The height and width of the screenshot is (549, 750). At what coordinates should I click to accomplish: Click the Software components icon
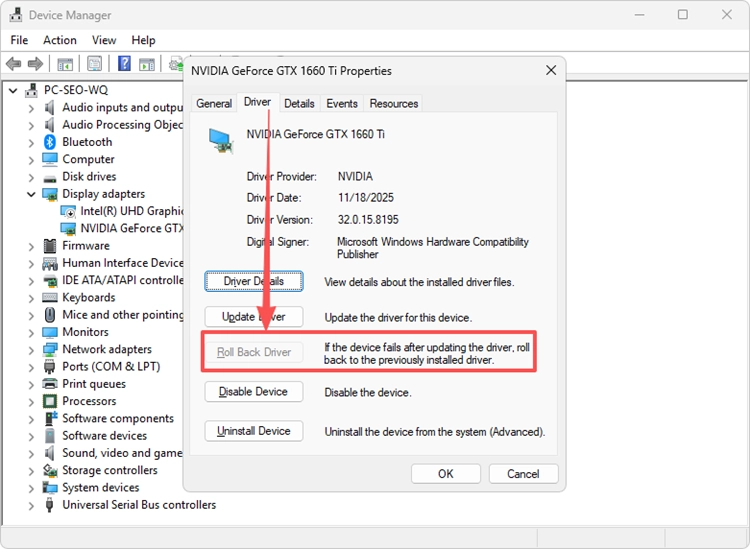point(50,418)
